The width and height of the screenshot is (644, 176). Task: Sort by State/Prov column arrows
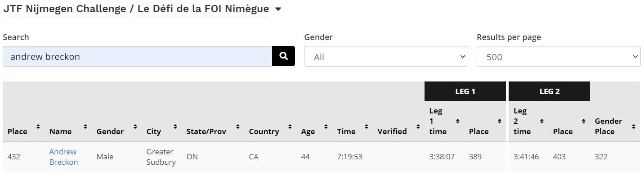238,127
